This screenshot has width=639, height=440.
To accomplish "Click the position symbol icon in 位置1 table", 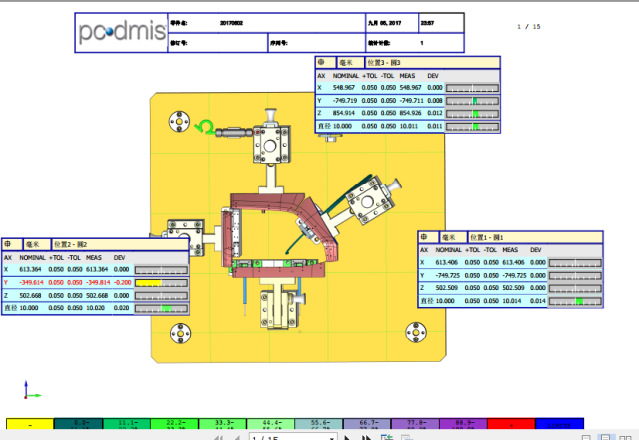I will pos(425,237).
